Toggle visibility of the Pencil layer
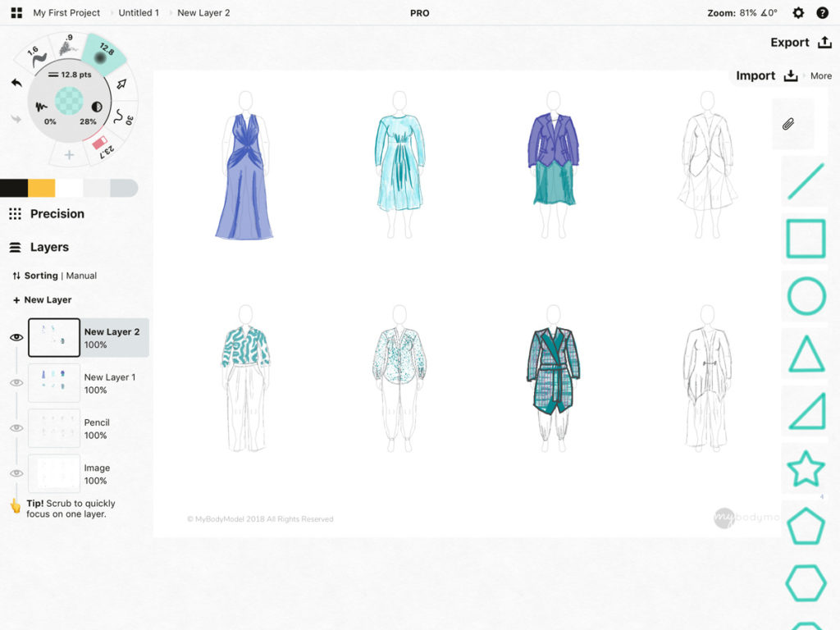Image resolution: width=840 pixels, height=630 pixels. click(x=17, y=428)
